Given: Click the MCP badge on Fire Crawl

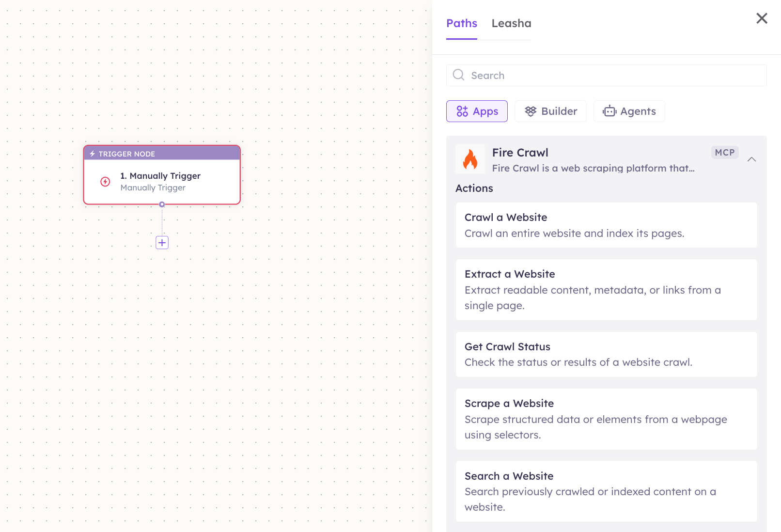Looking at the screenshot, I should click(x=725, y=152).
